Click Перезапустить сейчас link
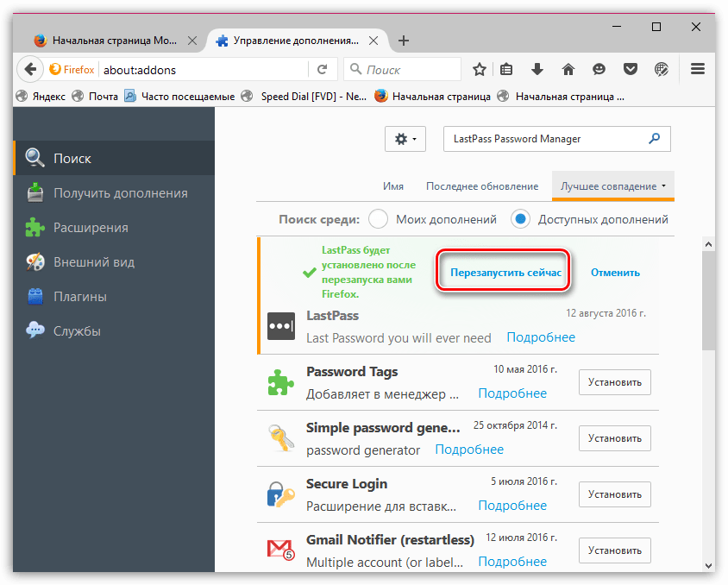 pyautogui.click(x=505, y=273)
